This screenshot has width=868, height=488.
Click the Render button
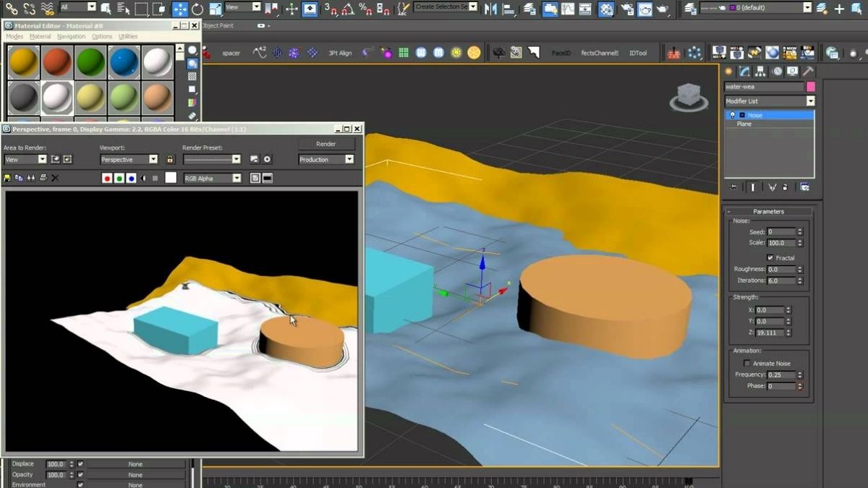(326, 144)
